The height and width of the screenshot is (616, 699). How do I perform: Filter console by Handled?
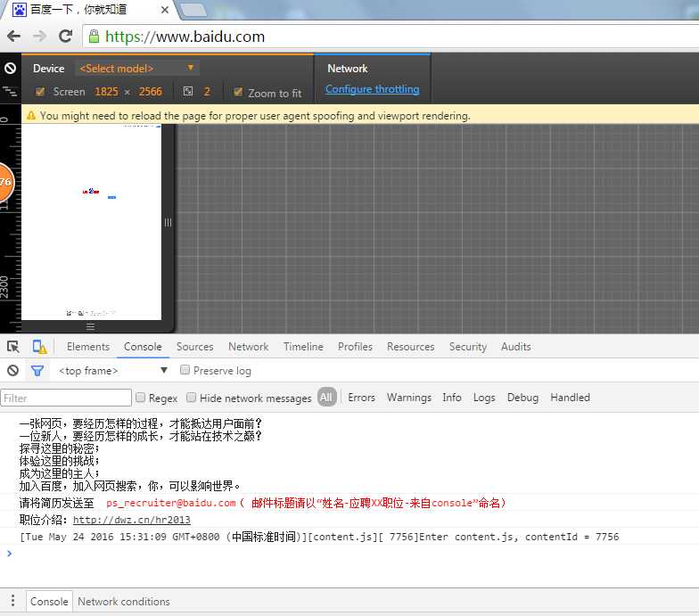[x=570, y=398]
